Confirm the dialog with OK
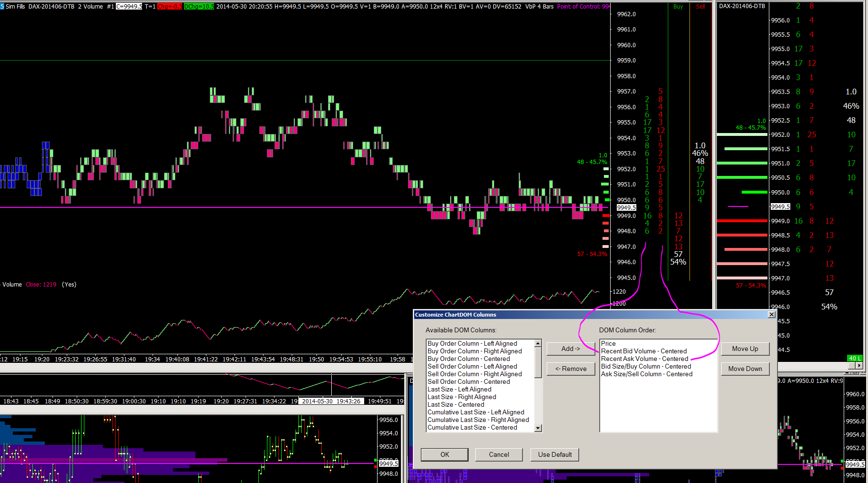The image size is (868, 483). 444,455
